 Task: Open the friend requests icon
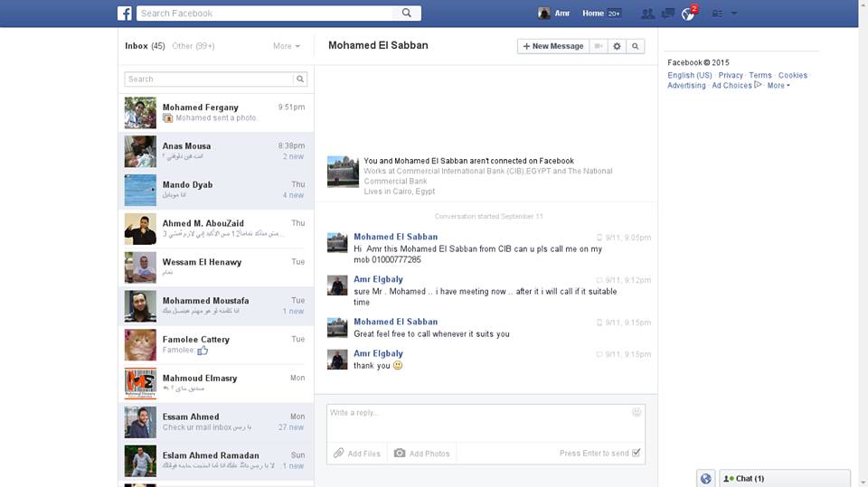coord(647,14)
